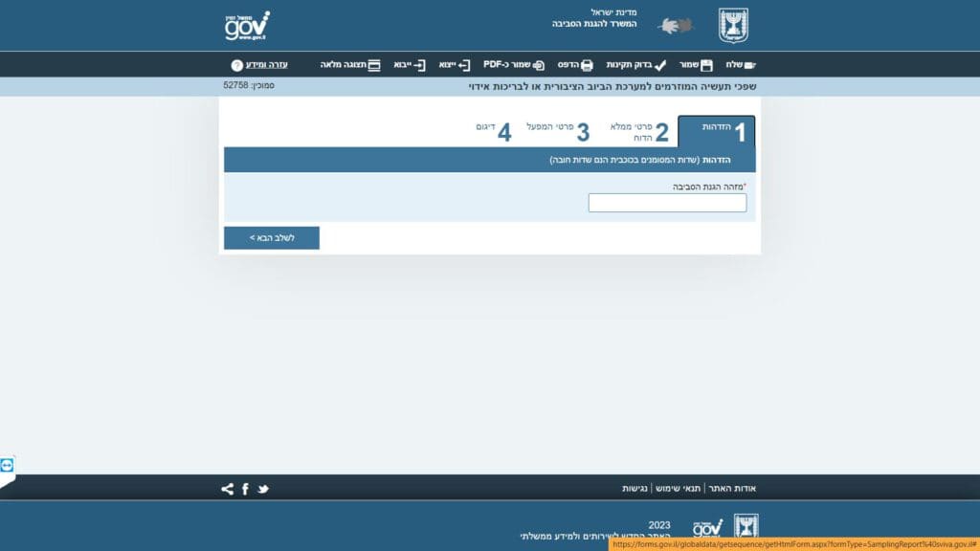The image size is (980, 551).
Task: Save as PDF (שמור כ-PDF)
Action: click(514, 65)
